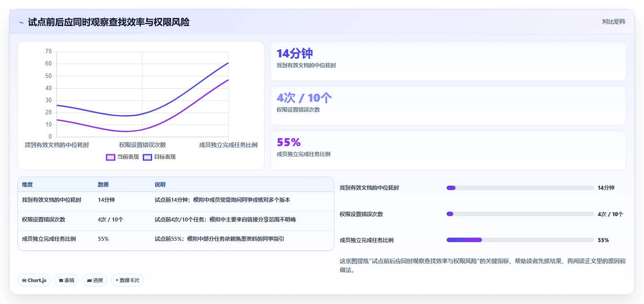Click the heading 试点前后应同时观察查找效率与权限风险
644x304 pixels.
tap(109, 22)
